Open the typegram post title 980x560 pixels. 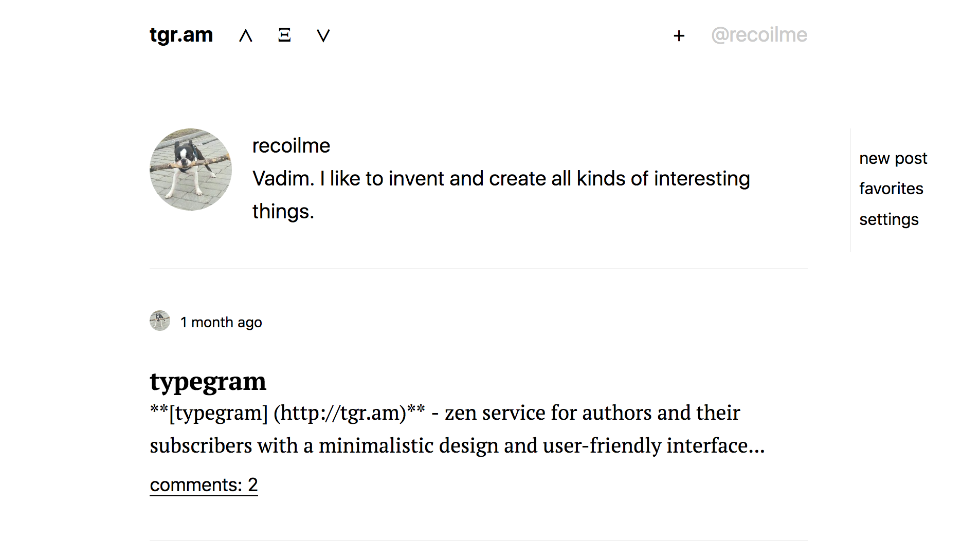208,381
